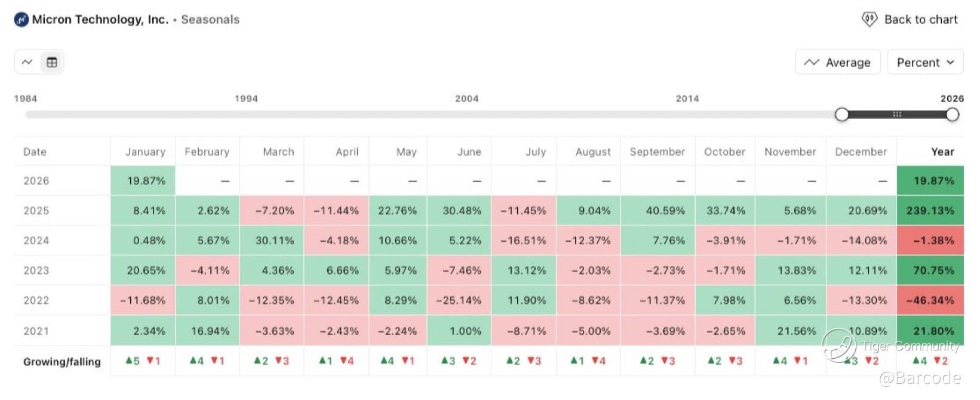
Task: Click the Percent dropdown chevron arrow
Action: tap(950, 62)
